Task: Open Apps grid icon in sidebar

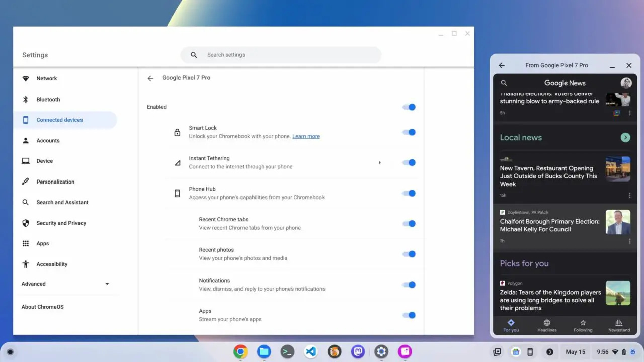Action: 26,244
